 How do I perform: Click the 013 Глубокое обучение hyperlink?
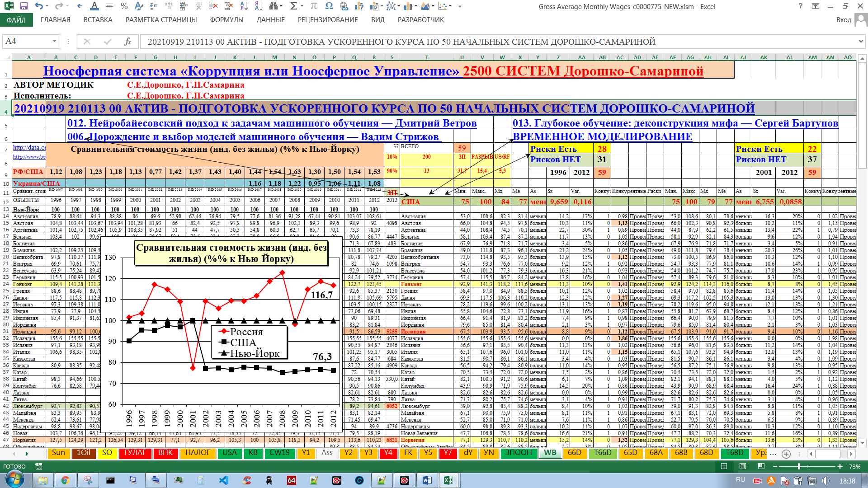[x=675, y=123]
